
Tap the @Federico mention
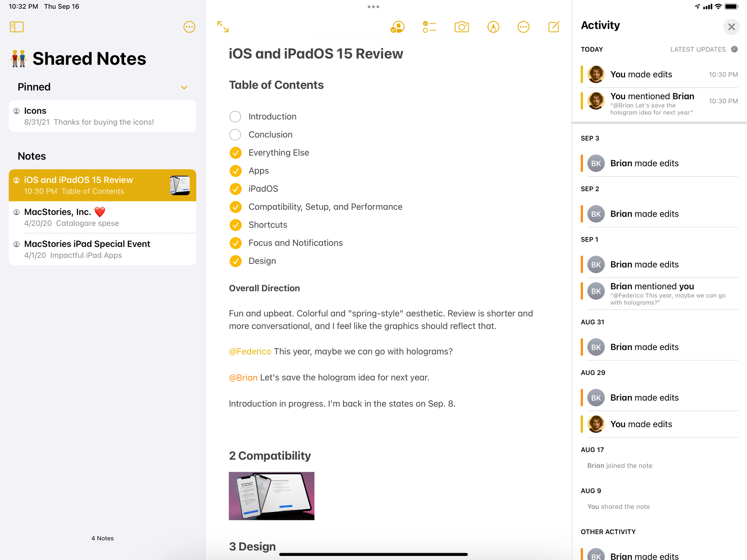click(x=250, y=351)
